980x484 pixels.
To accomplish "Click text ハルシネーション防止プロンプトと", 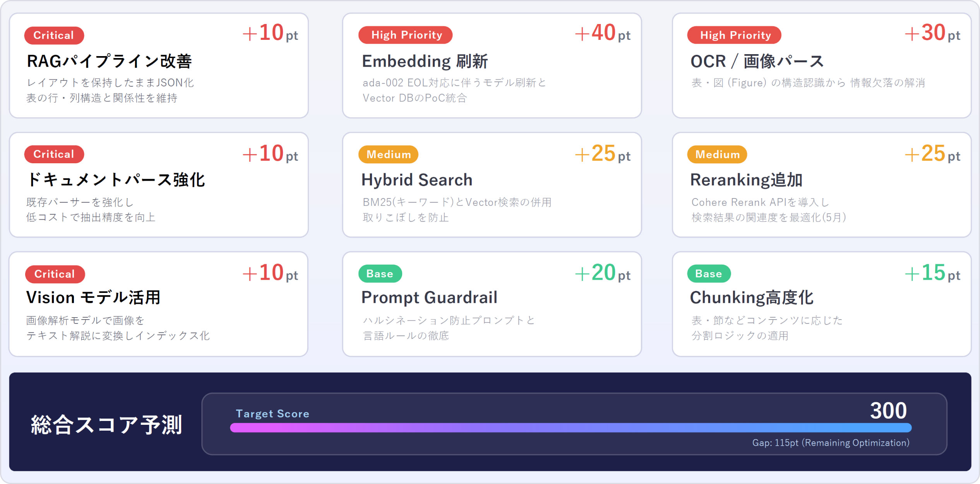I will 449,320.
